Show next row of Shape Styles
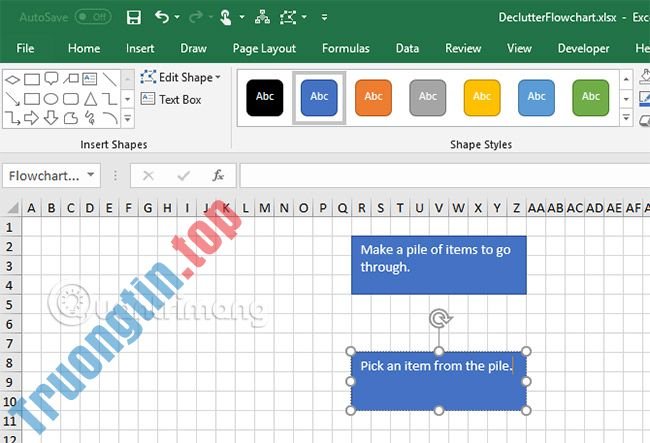The width and height of the screenshot is (650, 443). tap(626, 99)
